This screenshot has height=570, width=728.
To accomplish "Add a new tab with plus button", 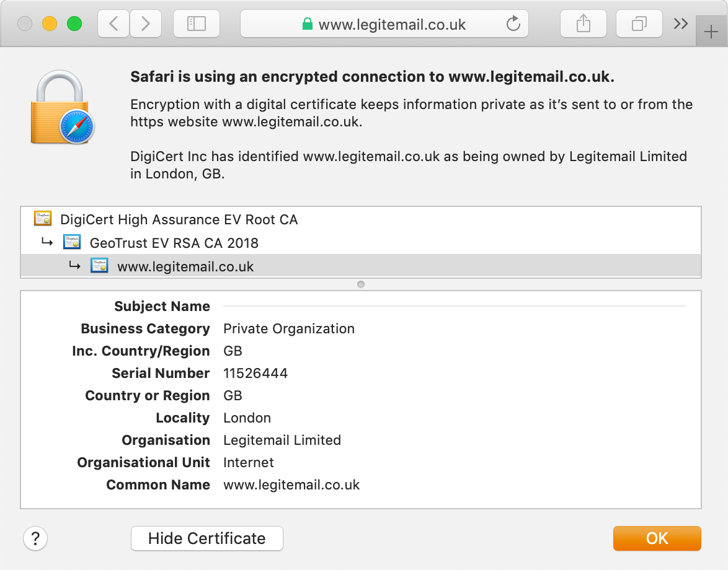I will point(711,32).
